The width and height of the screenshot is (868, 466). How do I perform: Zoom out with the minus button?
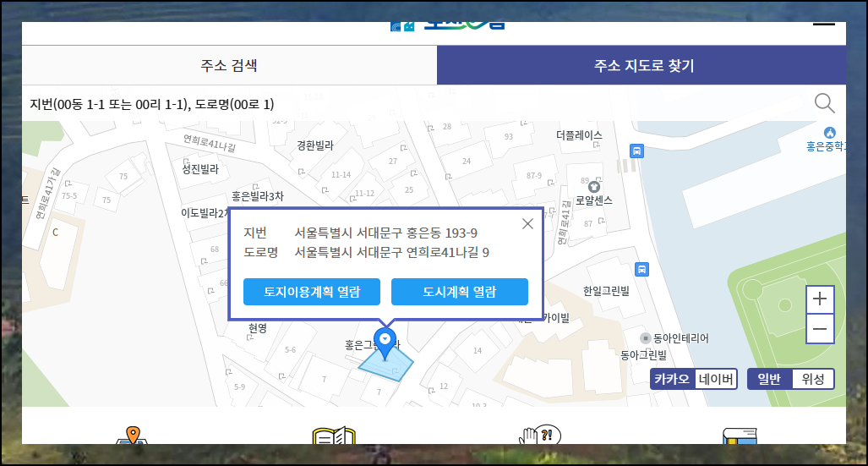[820, 329]
